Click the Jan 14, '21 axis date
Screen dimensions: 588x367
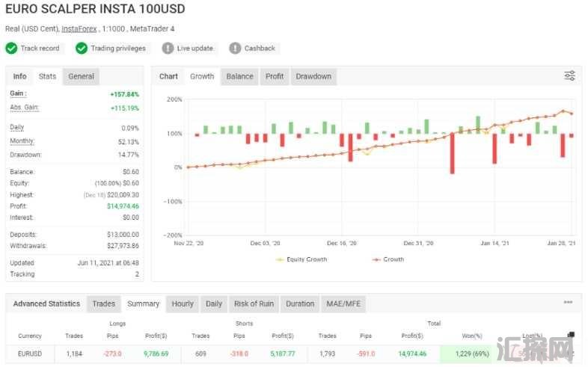[x=494, y=244]
